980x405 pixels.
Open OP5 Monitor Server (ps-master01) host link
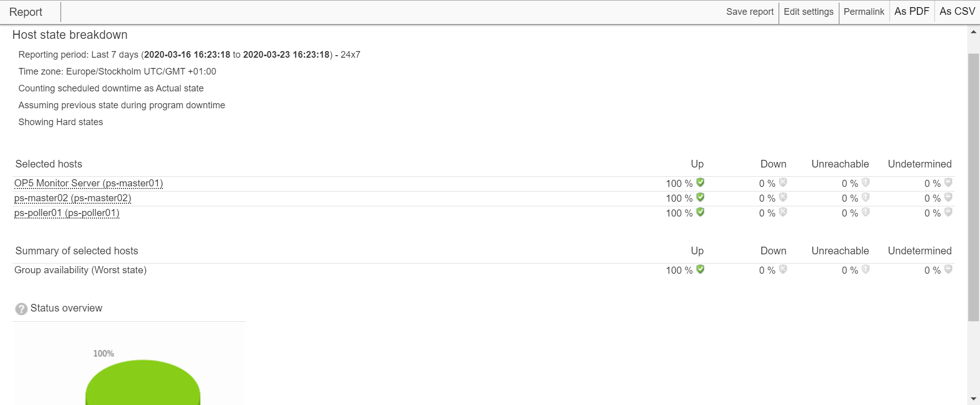point(88,183)
